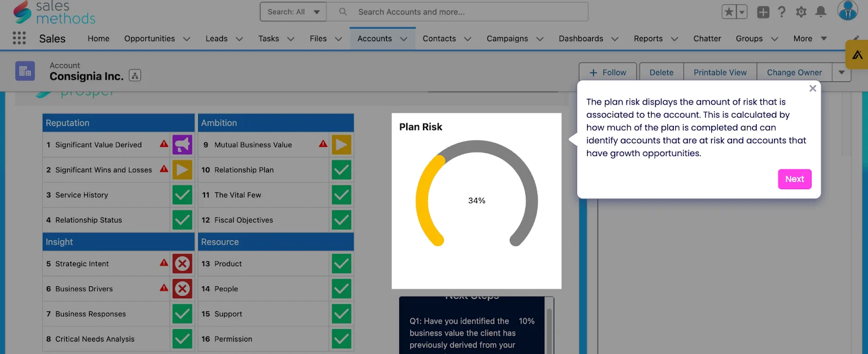Toggle green checkmark for Fiscal Objectives

coord(342,220)
